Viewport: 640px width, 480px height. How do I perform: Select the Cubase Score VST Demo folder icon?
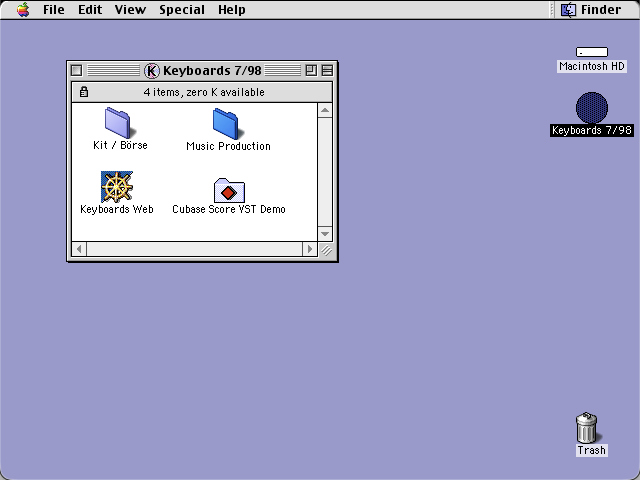[x=229, y=190]
